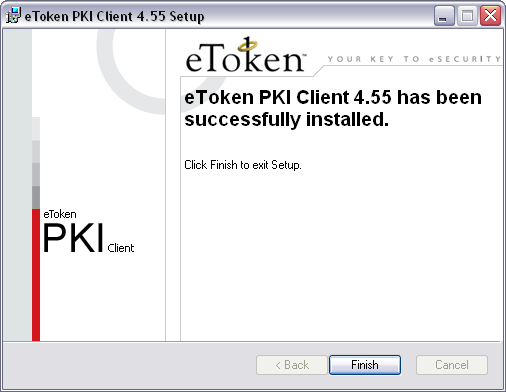Image resolution: width=506 pixels, height=392 pixels.
Task: Click the small eToken label above PKI
Action: tap(60, 214)
